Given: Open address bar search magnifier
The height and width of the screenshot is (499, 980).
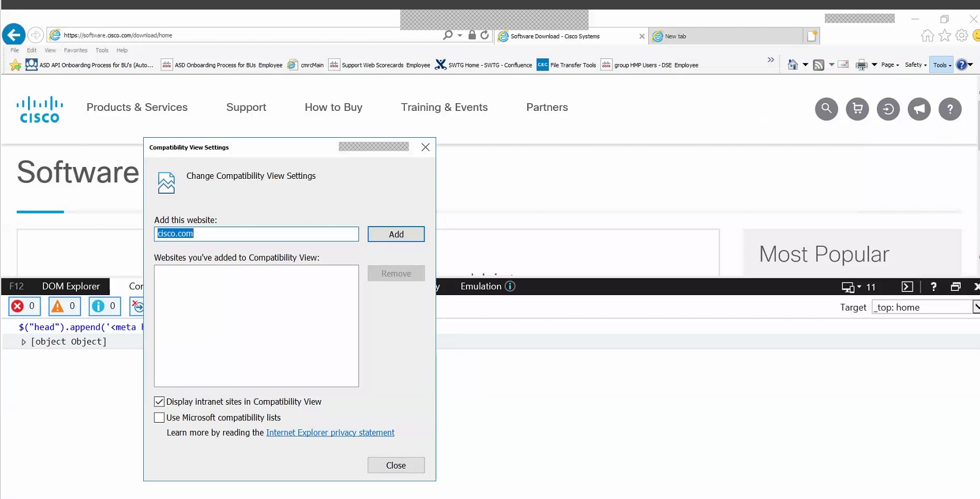Looking at the screenshot, I should point(448,35).
